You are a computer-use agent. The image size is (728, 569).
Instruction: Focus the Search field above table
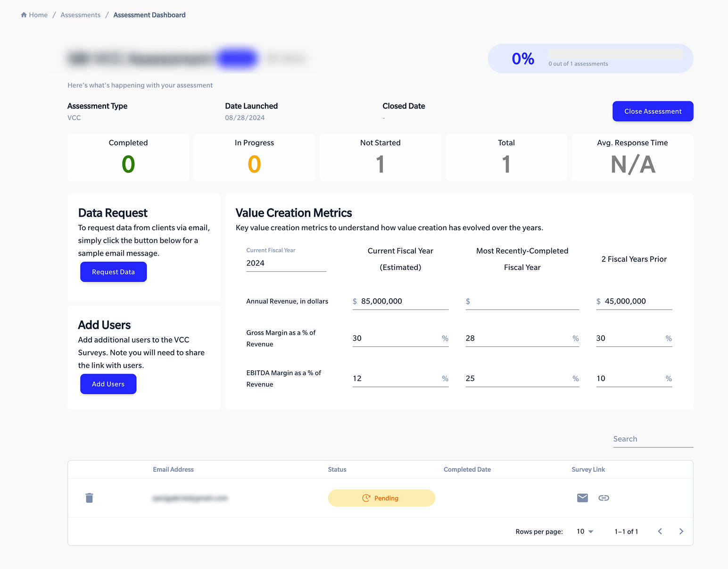click(x=653, y=439)
